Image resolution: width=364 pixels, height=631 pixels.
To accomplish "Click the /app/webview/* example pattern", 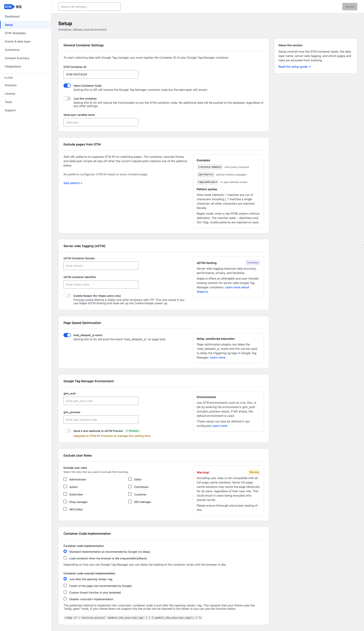I will click(208, 182).
